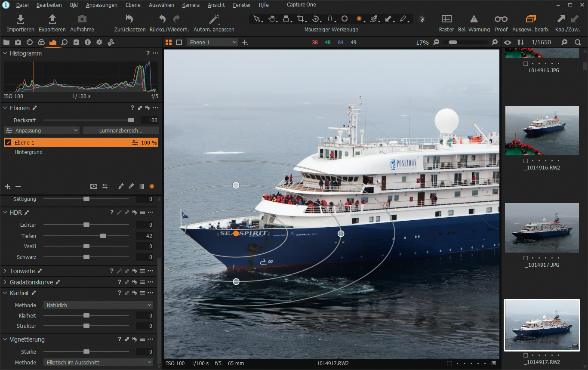Viewport: 588px width, 370px height.
Task: Select the radial gradient mask tool in Ebenen
Action: pos(151,186)
